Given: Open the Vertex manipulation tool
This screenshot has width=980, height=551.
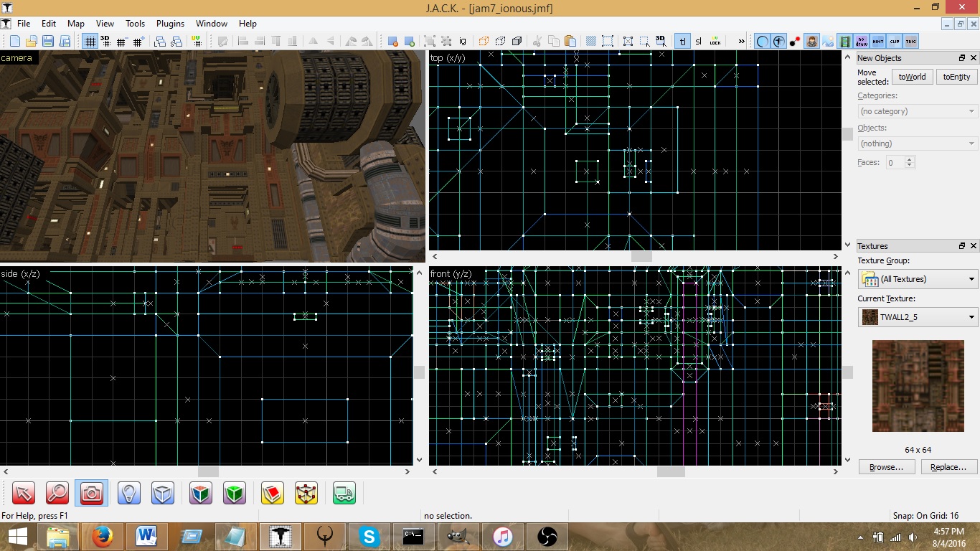Looking at the screenshot, I should tap(306, 493).
